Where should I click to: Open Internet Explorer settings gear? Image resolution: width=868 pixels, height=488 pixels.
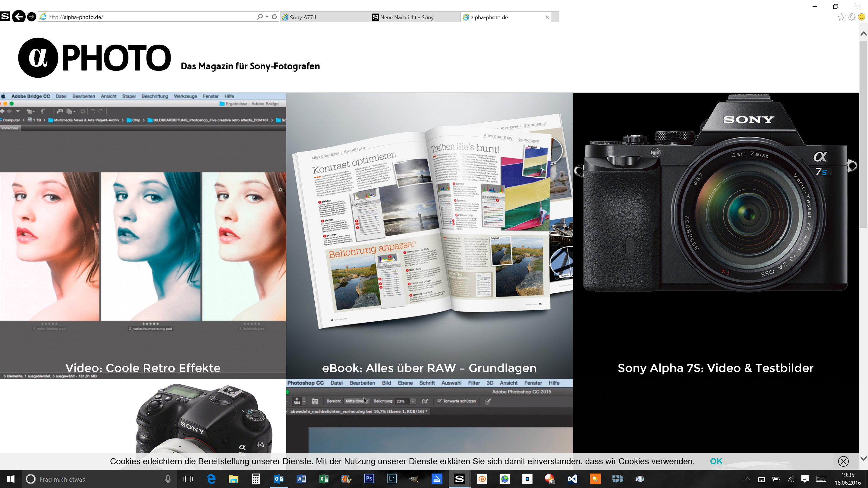point(852,17)
